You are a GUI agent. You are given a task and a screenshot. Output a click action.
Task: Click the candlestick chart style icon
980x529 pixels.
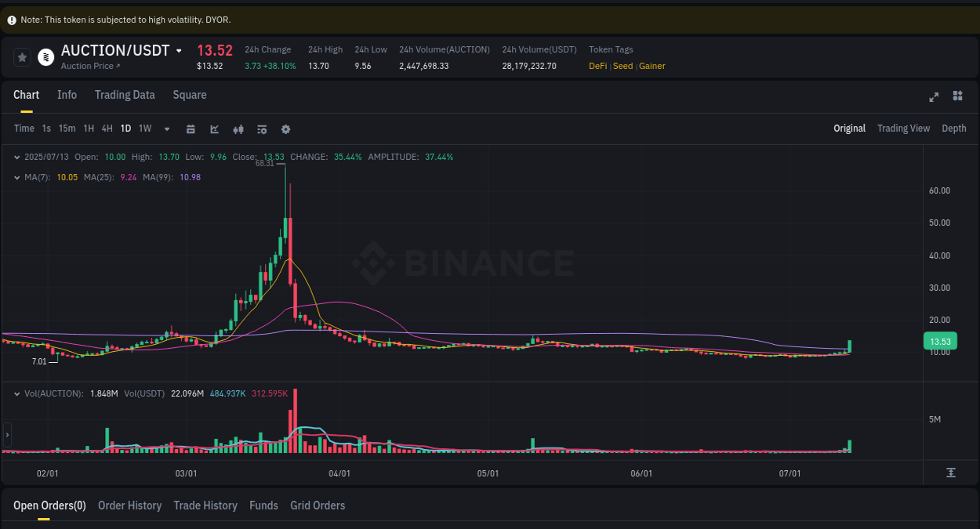pos(238,129)
